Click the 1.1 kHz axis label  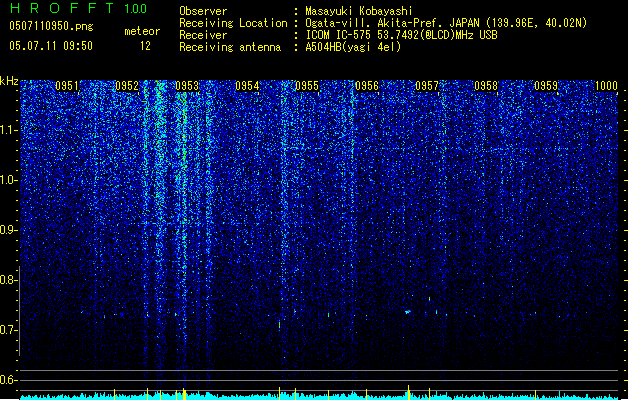click(x=9, y=130)
